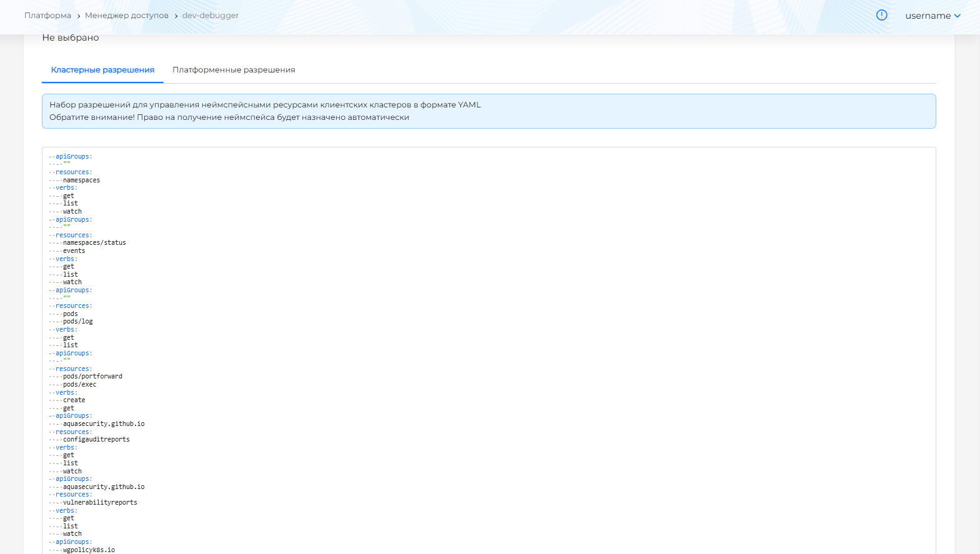The height and width of the screenshot is (554, 980).
Task: Click the blue YAML info banner
Action: coord(488,111)
